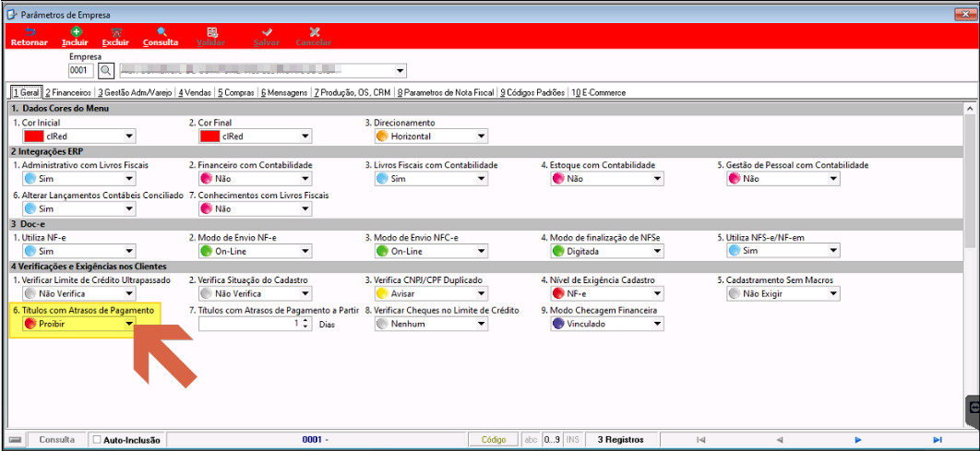Open Cadastramento Sem Macros dropdown
This screenshot has width=980, height=451.
[834, 293]
